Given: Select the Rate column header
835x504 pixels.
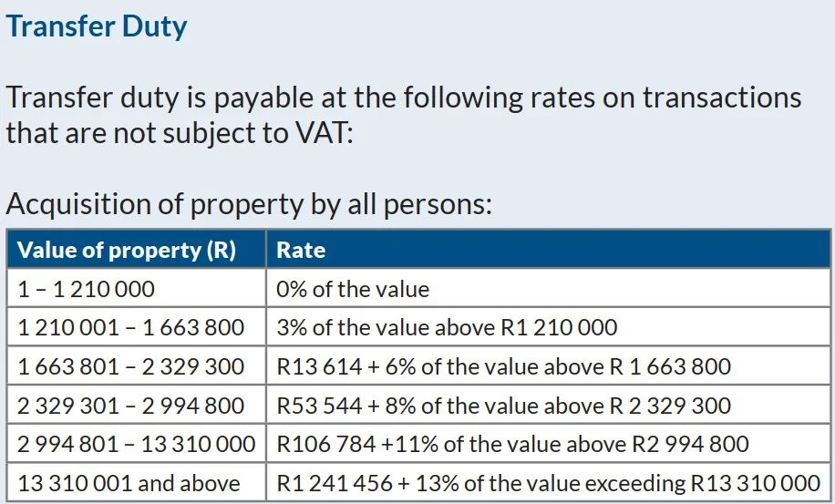Looking at the screenshot, I should pyautogui.click(x=301, y=250).
